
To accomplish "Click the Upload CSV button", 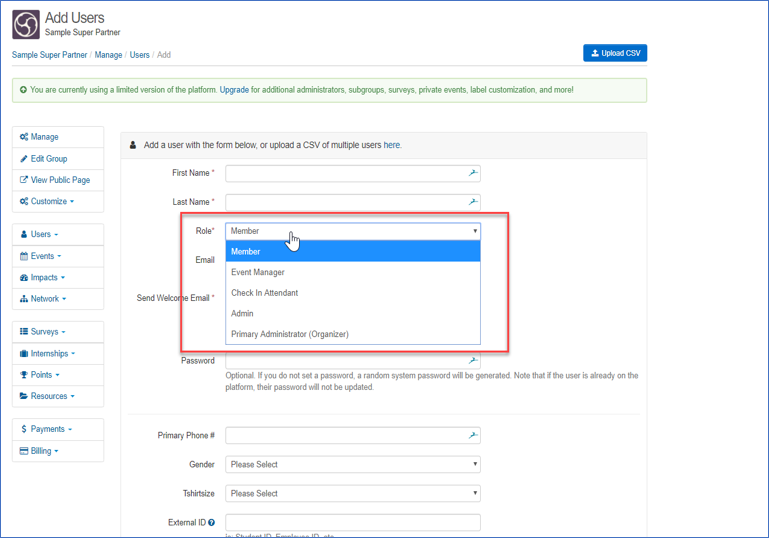I will tap(615, 53).
